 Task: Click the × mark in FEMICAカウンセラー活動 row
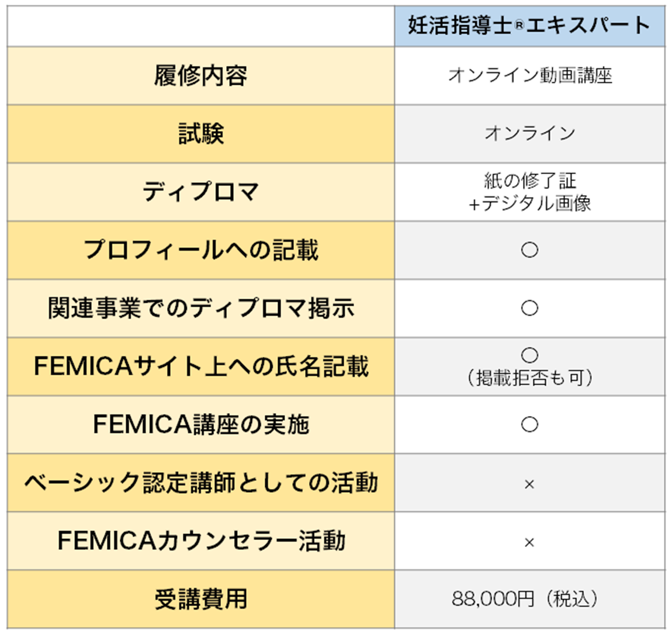point(529,543)
